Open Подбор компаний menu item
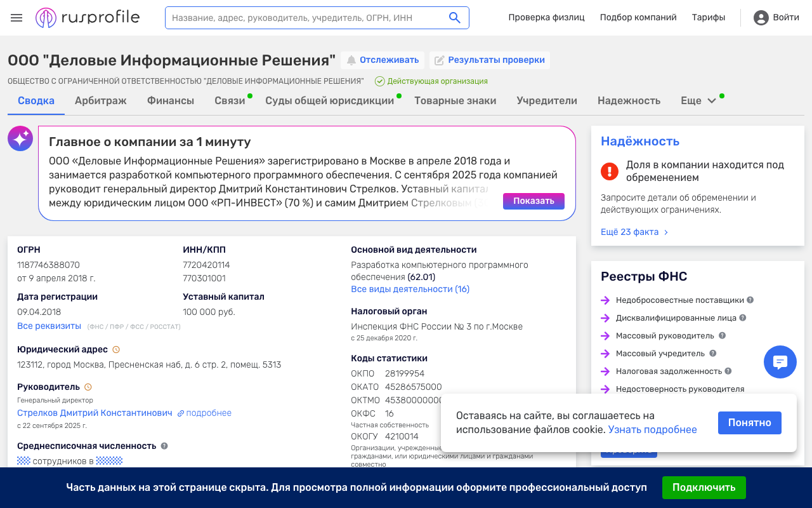Image resolution: width=812 pixels, height=508 pixels. 638,18
